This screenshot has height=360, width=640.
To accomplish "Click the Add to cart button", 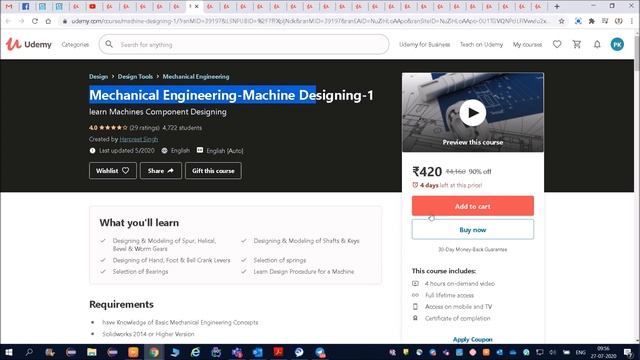I will point(473,206).
